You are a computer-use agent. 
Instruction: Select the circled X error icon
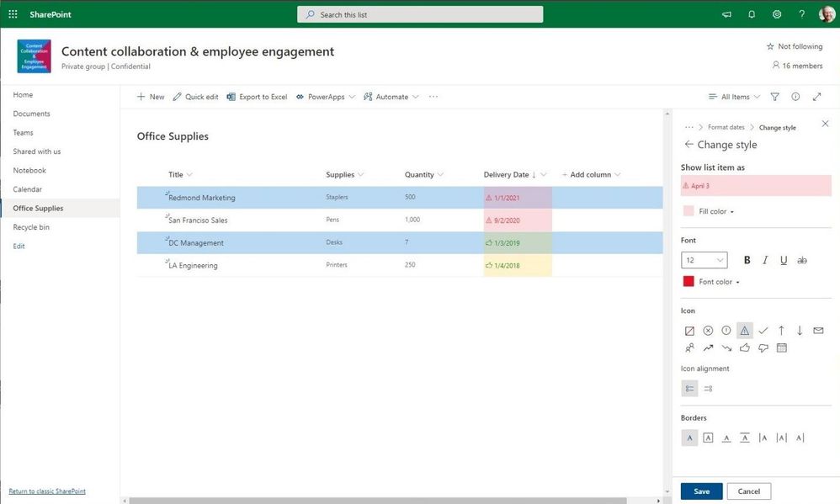pos(708,331)
